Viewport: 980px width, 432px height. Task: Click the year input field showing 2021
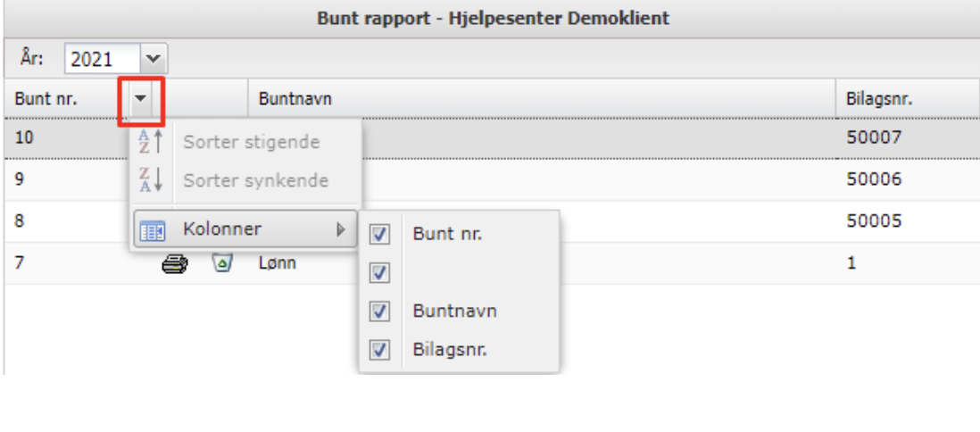[102, 60]
